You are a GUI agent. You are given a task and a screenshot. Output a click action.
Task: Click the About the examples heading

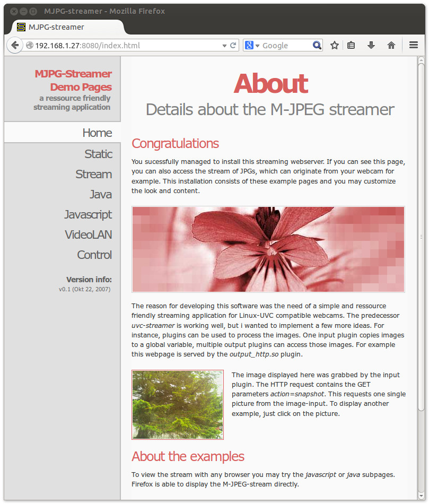pos(188,456)
